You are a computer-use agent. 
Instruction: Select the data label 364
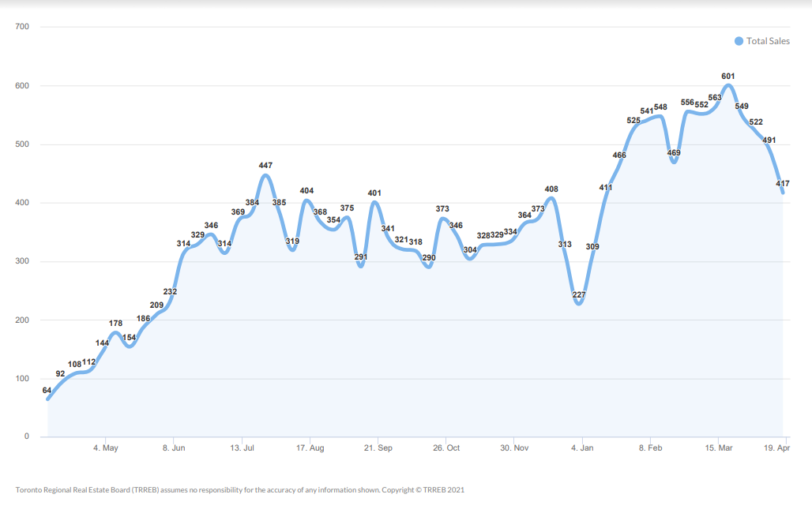click(524, 215)
